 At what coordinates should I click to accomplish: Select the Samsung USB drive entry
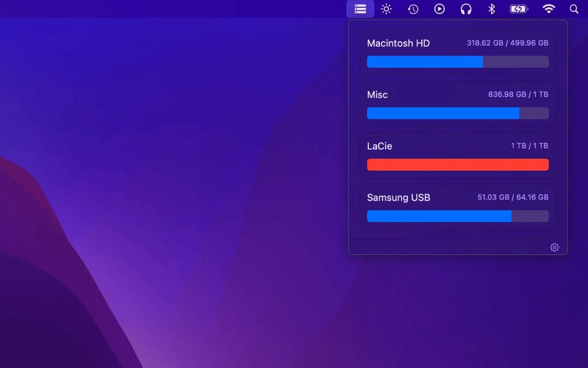pyautogui.click(x=398, y=198)
